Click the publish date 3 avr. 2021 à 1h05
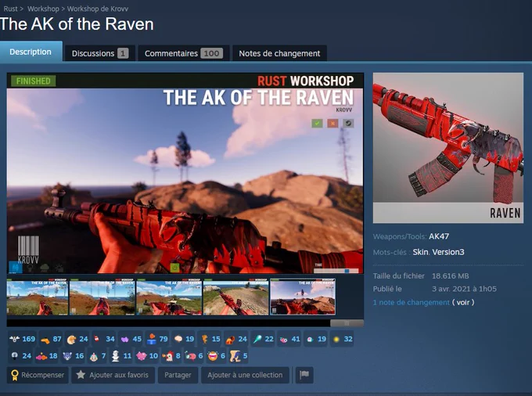 [x=464, y=289]
